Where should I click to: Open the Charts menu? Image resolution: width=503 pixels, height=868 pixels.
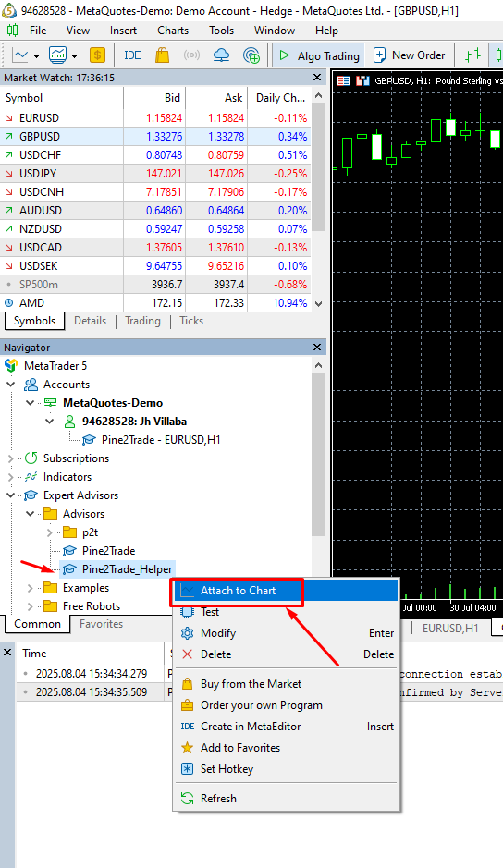(x=173, y=31)
